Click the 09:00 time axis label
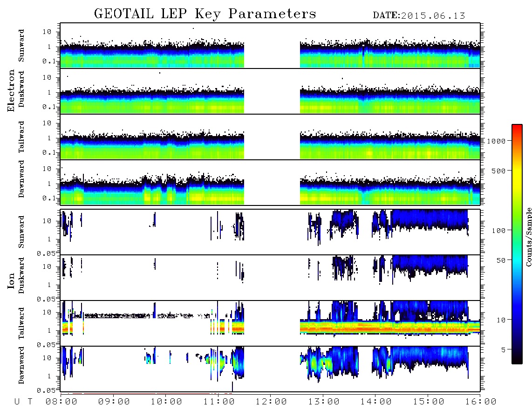Image resolution: width=532 pixels, height=410 pixels. [114, 402]
